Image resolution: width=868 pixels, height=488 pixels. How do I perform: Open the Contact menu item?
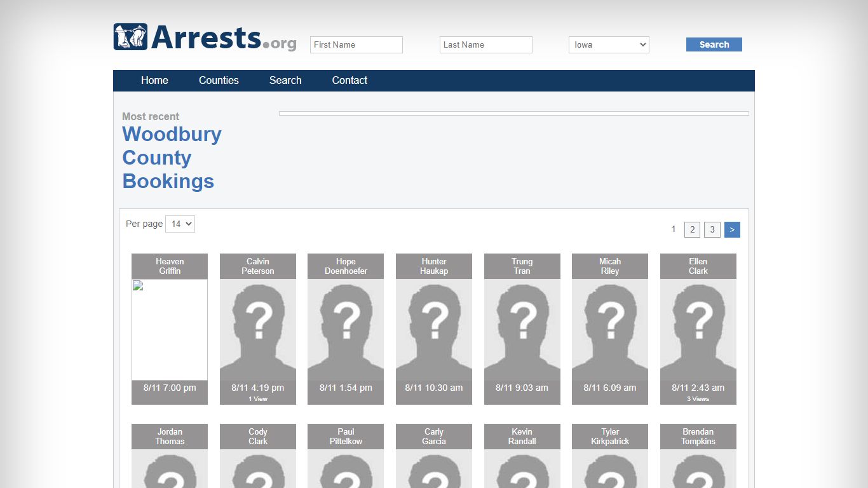tap(349, 80)
